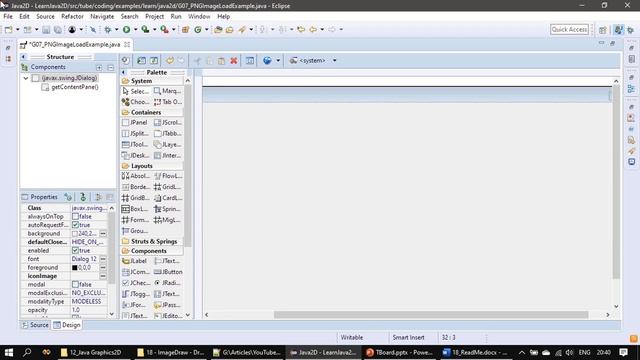The image size is (640, 360).
Task: Click background property ellipsis button
Action: (x=103, y=233)
